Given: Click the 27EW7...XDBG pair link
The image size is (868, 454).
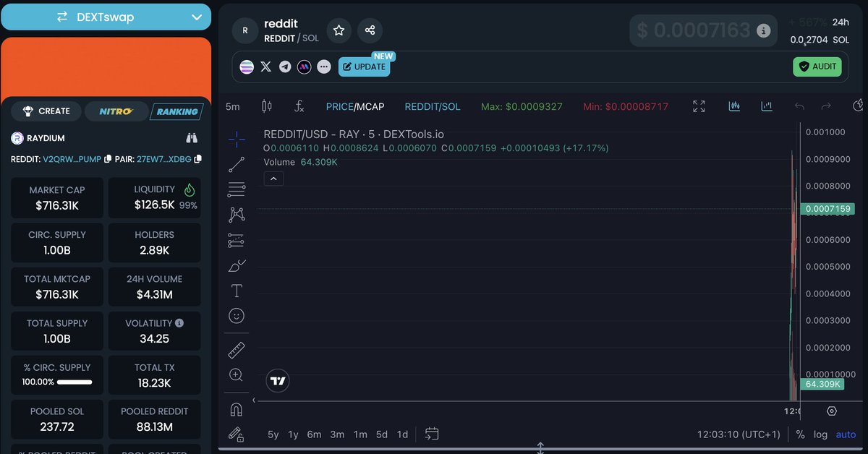Looking at the screenshot, I should click(x=164, y=158).
